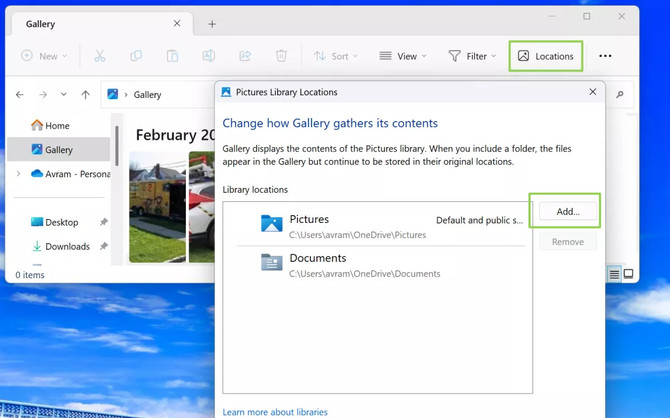This screenshot has width=670, height=418.
Task: Click the 0 items status text
Action: point(30,275)
